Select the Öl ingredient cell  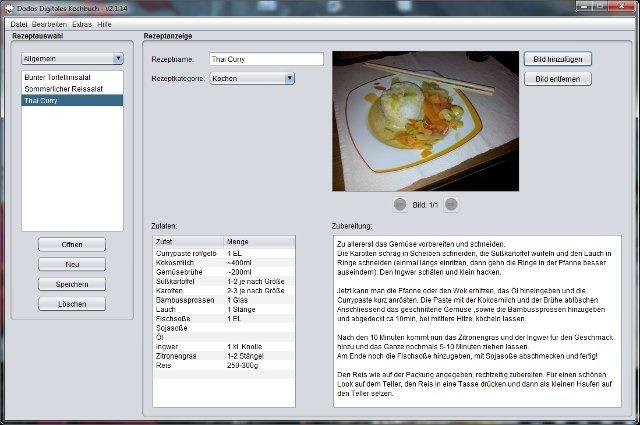(x=189, y=337)
